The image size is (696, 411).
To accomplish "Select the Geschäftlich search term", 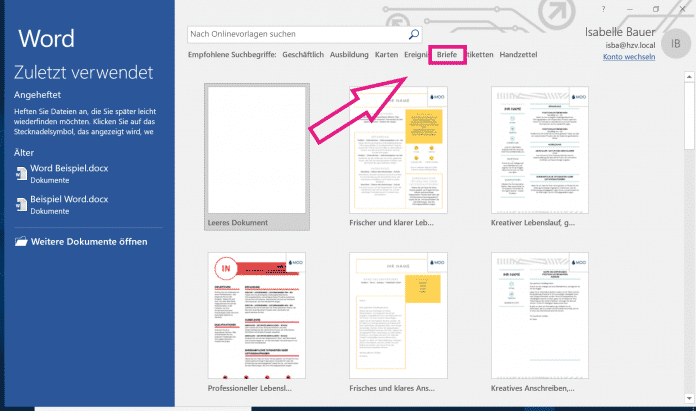I will pos(303,55).
